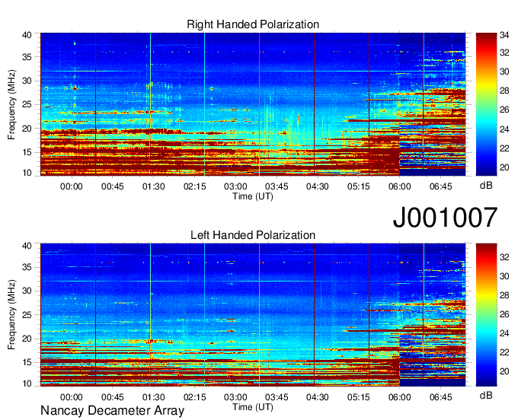The height and width of the screenshot is (420, 518).
Task: Click the '22' value on bottom colorbar
Action: 504,353
